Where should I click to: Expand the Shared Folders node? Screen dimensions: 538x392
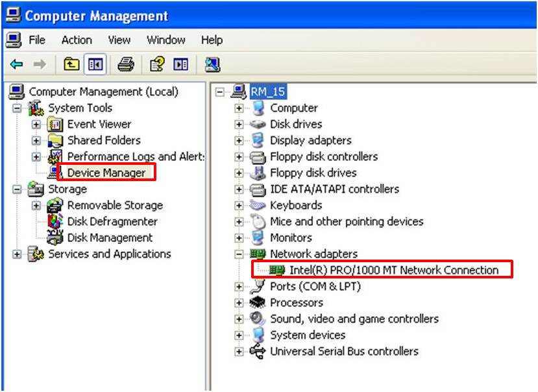[x=36, y=140]
